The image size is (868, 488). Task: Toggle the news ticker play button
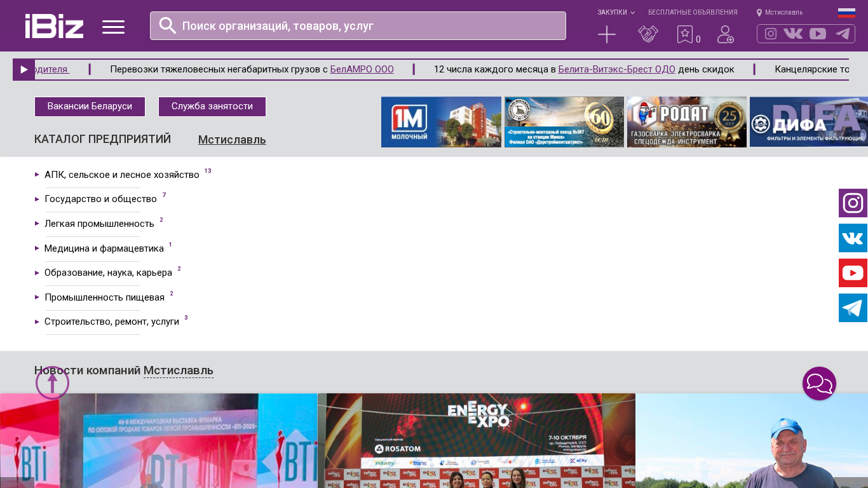pos(24,70)
